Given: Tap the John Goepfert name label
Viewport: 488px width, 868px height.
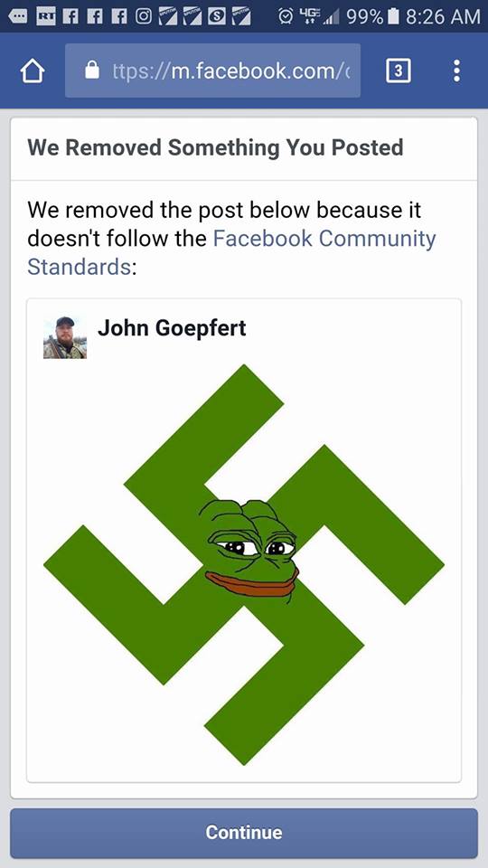Looking at the screenshot, I should click(172, 327).
